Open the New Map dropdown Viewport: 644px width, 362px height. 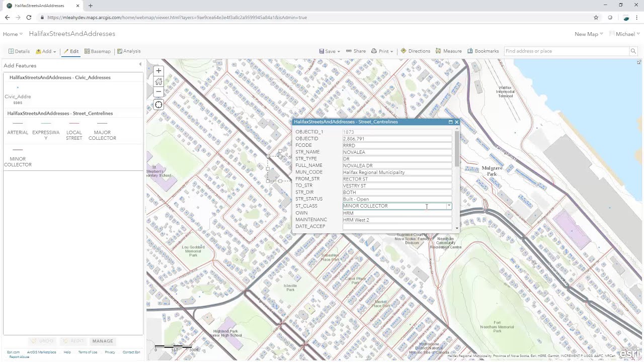click(589, 34)
